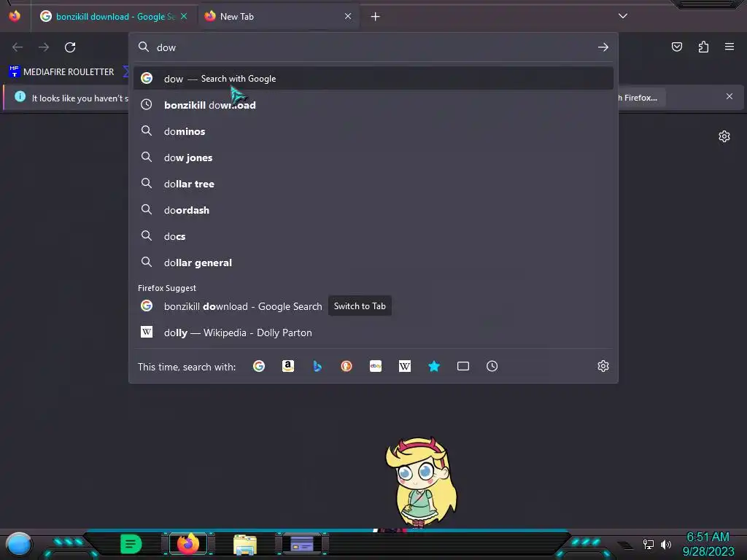Open File Explorer from taskbar
The width and height of the screenshot is (747, 560).
245,544
